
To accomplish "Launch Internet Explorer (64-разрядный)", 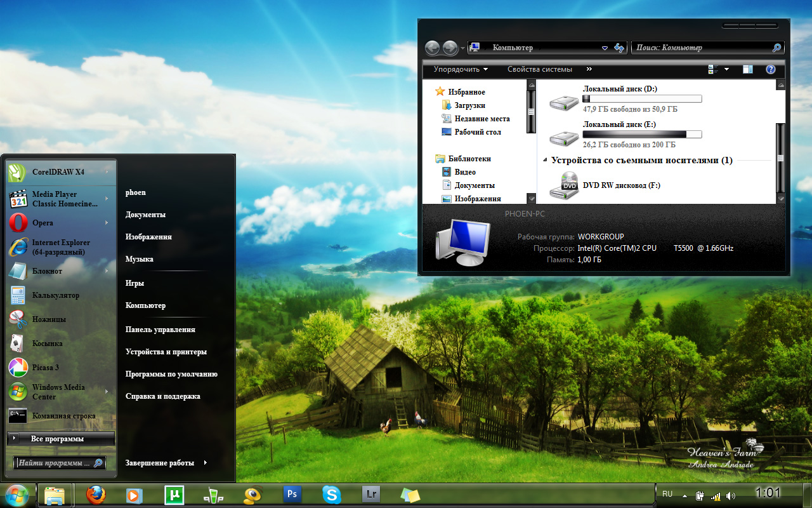I will pos(62,247).
